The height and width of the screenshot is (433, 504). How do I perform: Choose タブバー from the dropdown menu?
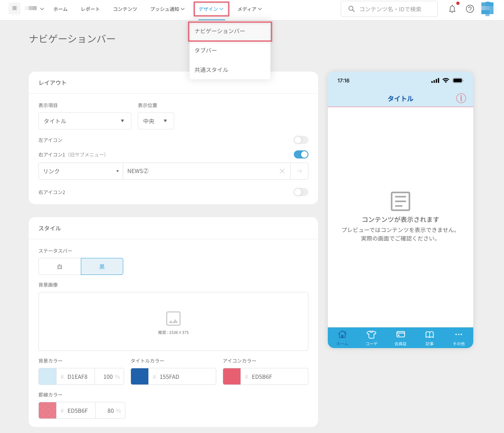point(230,51)
